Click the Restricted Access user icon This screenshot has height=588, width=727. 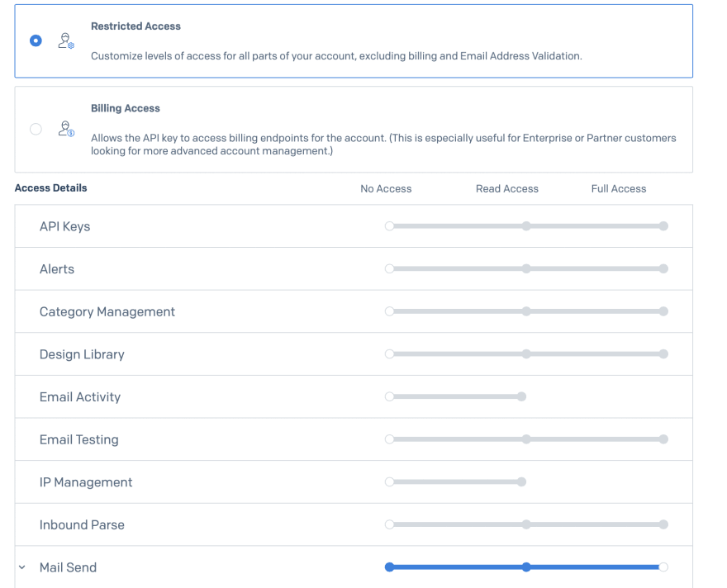click(x=66, y=40)
